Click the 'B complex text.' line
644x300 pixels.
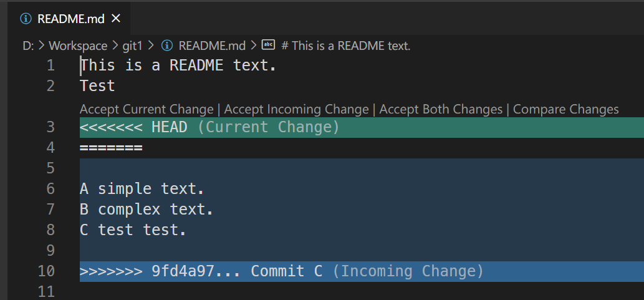147,209
